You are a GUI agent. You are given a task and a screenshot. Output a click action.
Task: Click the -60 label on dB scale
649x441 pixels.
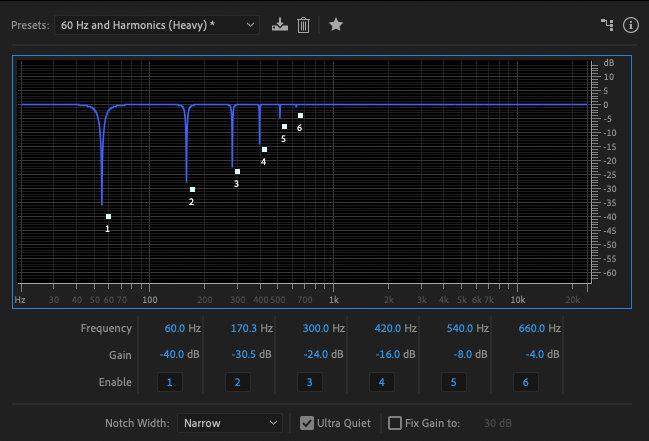point(608,273)
